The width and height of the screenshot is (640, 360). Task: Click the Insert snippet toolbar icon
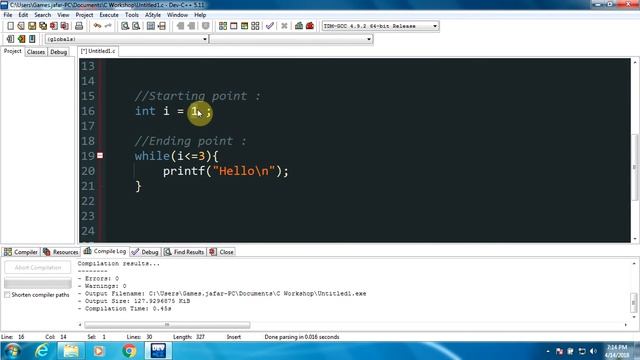point(10,39)
